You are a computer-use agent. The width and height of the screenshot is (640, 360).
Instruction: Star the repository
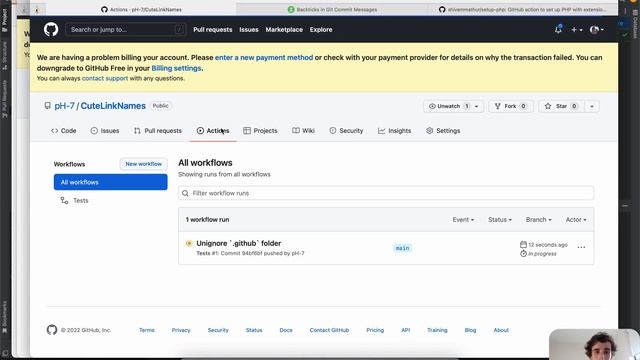click(562, 106)
